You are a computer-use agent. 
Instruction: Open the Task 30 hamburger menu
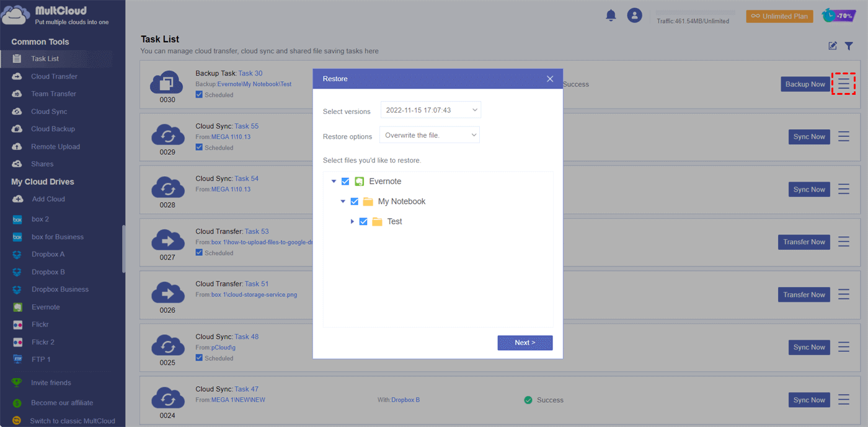coord(843,84)
